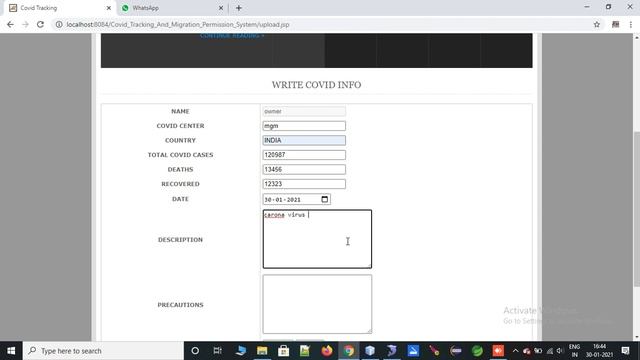Click the PRECAUTIONS label
The height and width of the screenshot is (360, 640).
[x=180, y=305]
